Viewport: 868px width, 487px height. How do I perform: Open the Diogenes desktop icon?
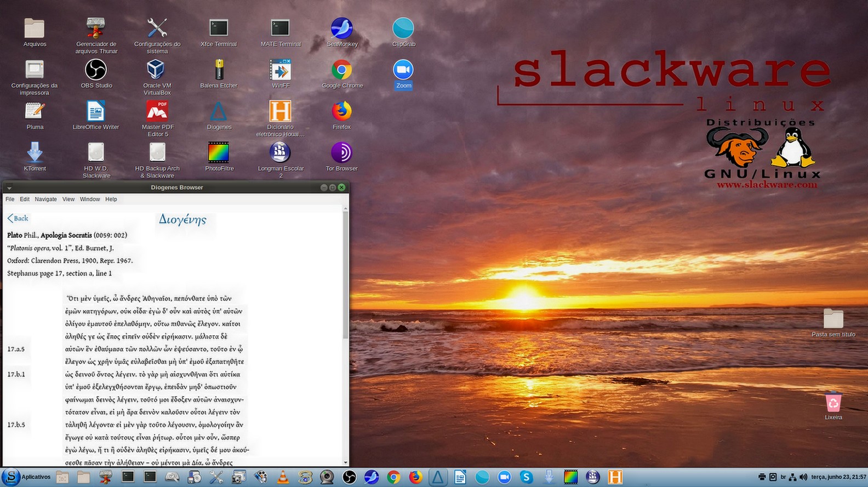219,112
